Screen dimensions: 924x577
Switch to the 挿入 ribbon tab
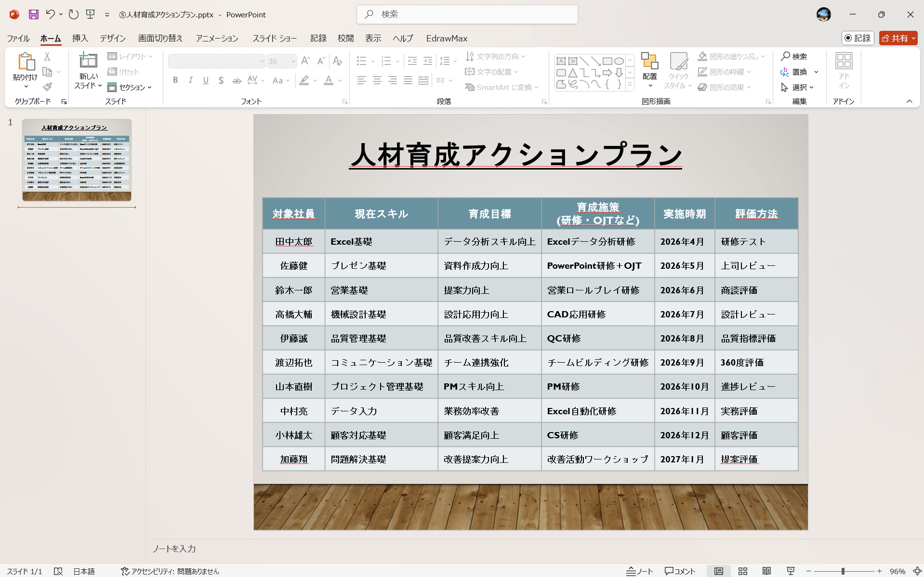[x=80, y=38]
